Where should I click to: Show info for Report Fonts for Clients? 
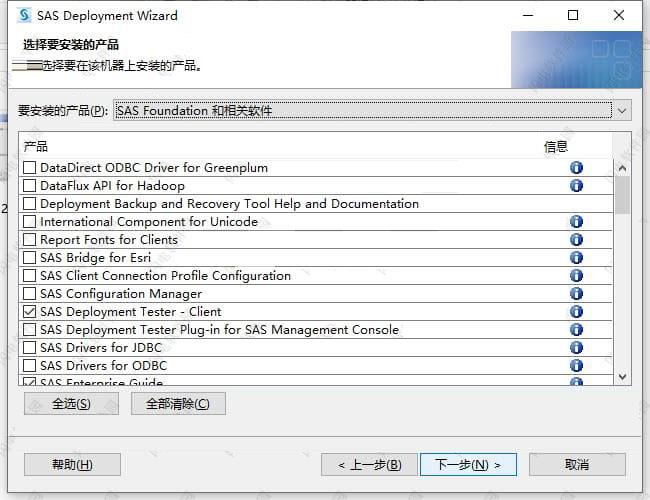[x=576, y=239]
